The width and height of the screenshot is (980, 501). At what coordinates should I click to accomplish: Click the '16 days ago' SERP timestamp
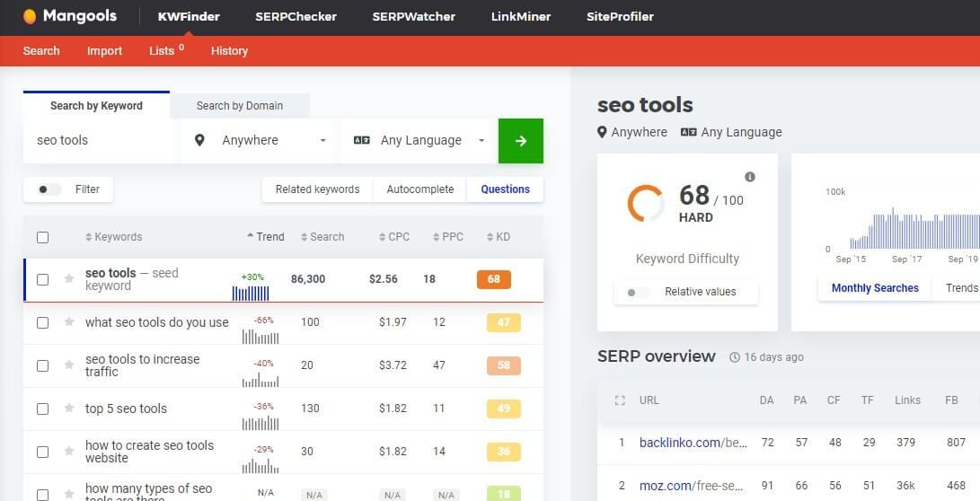click(x=773, y=357)
